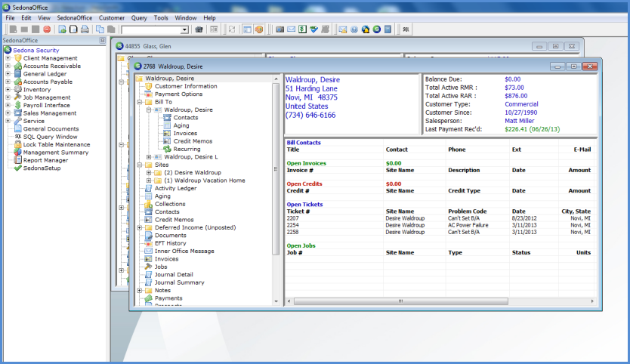Click the Accounts Receivable module icon
The image size is (630, 364).
tap(17, 66)
